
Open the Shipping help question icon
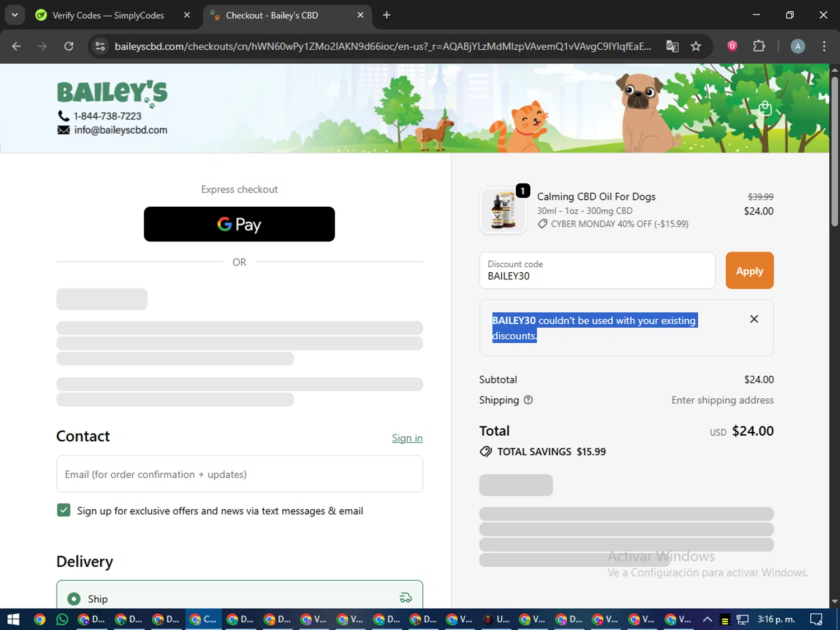pyautogui.click(x=528, y=400)
